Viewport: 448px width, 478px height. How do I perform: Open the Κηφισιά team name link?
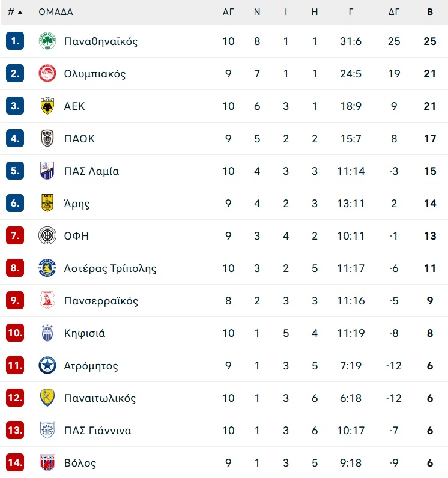pyautogui.click(x=85, y=333)
